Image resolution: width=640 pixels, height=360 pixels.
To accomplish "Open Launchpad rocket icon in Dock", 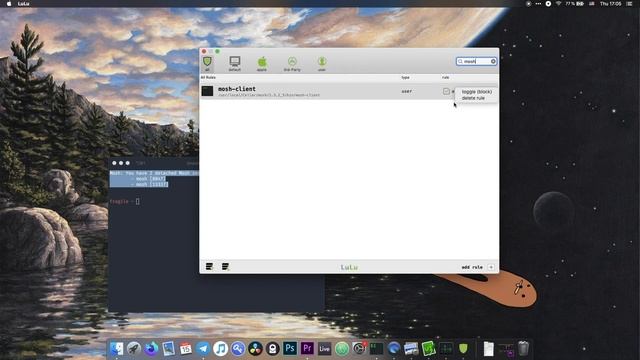I will (x=133, y=349).
